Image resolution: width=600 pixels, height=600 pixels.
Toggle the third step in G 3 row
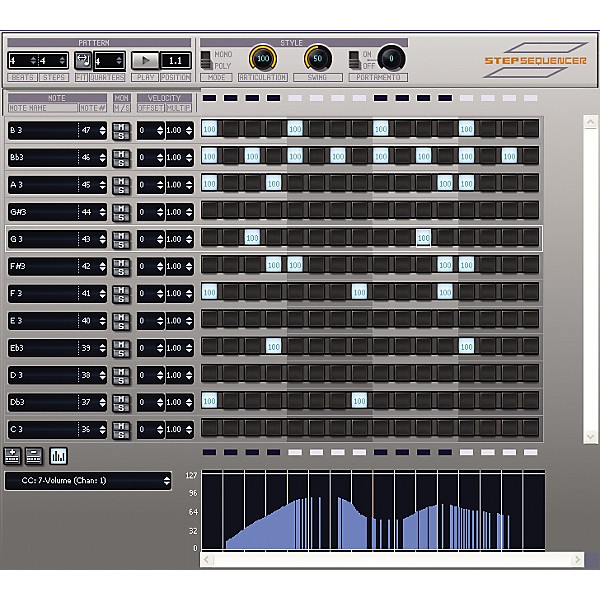[252, 238]
